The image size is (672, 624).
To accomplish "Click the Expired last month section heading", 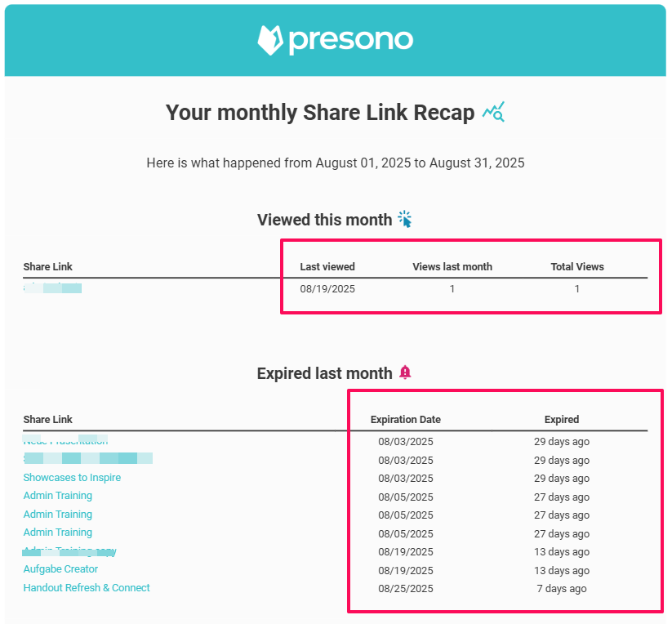I will pyautogui.click(x=324, y=373).
